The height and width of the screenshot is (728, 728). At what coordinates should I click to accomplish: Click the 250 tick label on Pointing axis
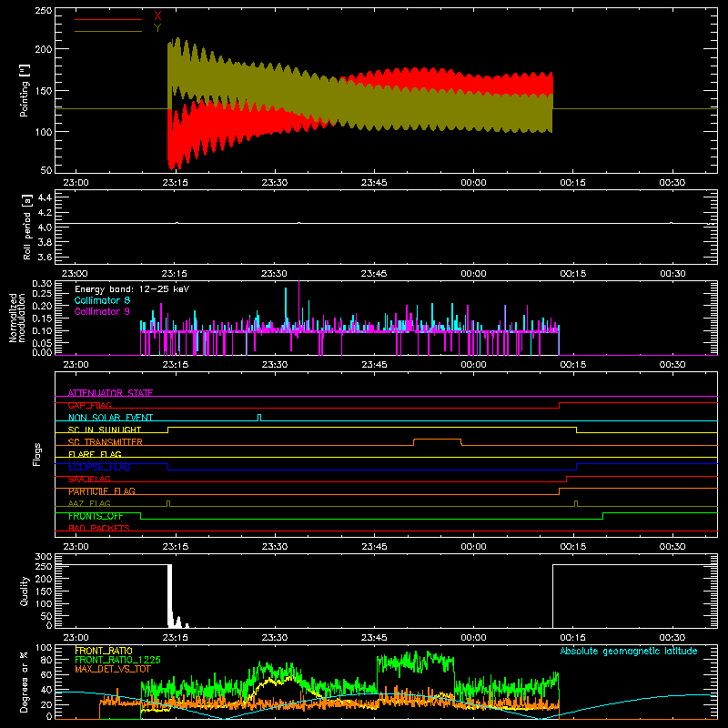pyautogui.click(x=43, y=11)
